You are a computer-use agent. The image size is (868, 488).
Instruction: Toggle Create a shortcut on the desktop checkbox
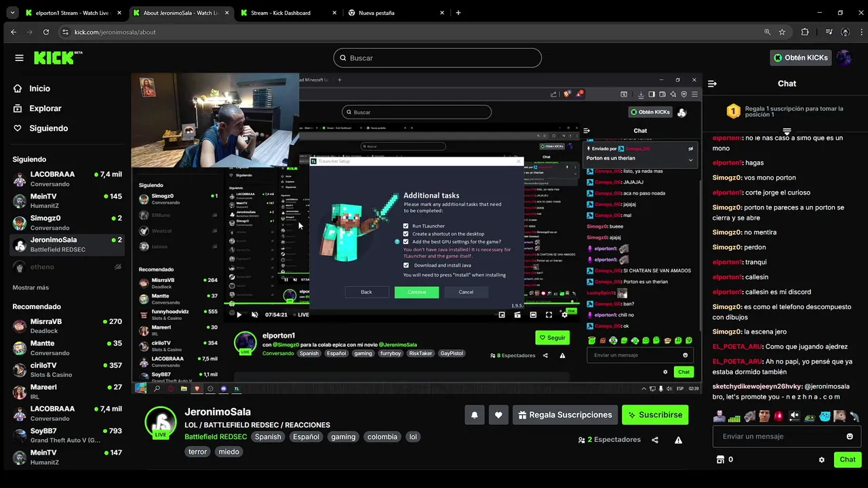click(x=406, y=234)
